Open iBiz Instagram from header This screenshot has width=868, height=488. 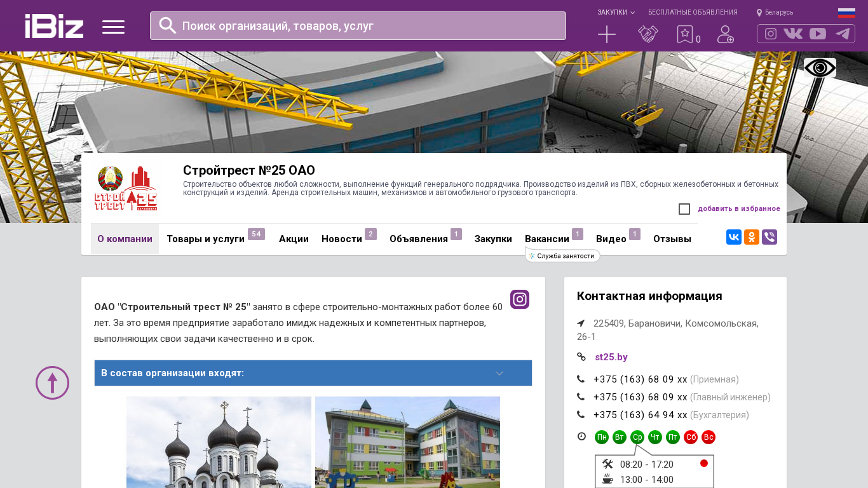(771, 34)
